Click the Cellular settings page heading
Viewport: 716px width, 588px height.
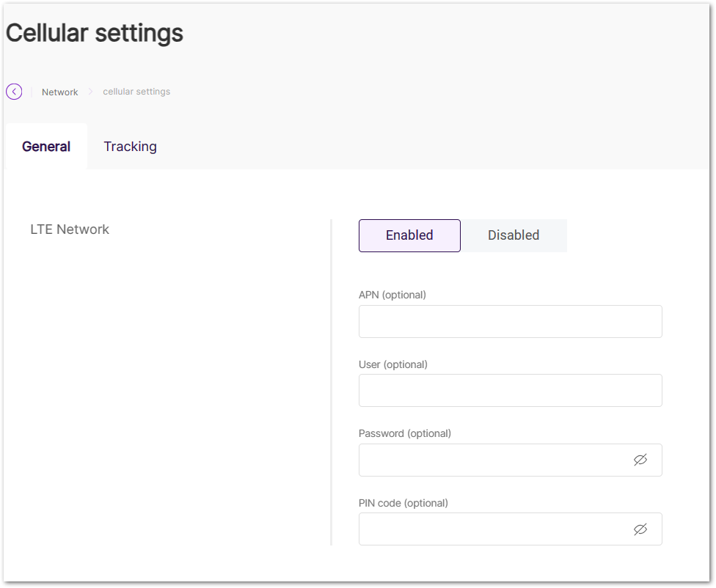[x=94, y=32]
